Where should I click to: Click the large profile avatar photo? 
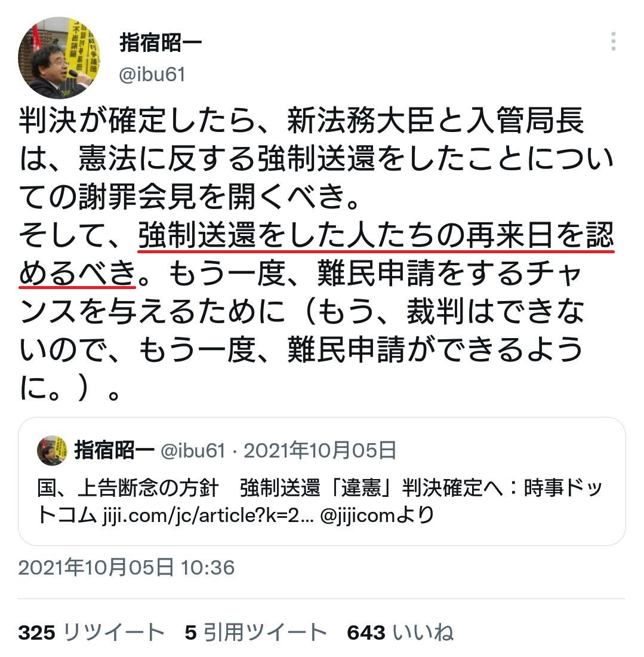click(59, 57)
